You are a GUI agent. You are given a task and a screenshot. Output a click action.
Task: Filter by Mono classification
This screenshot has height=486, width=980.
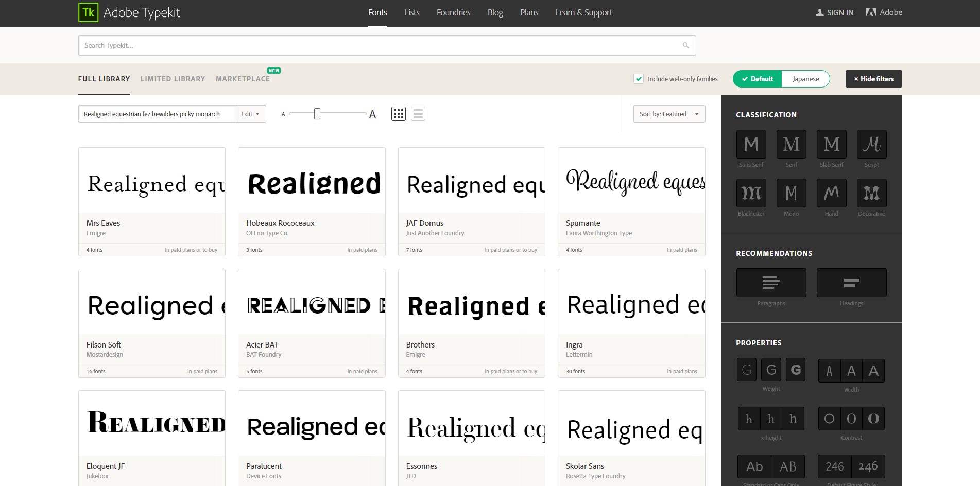792,193
